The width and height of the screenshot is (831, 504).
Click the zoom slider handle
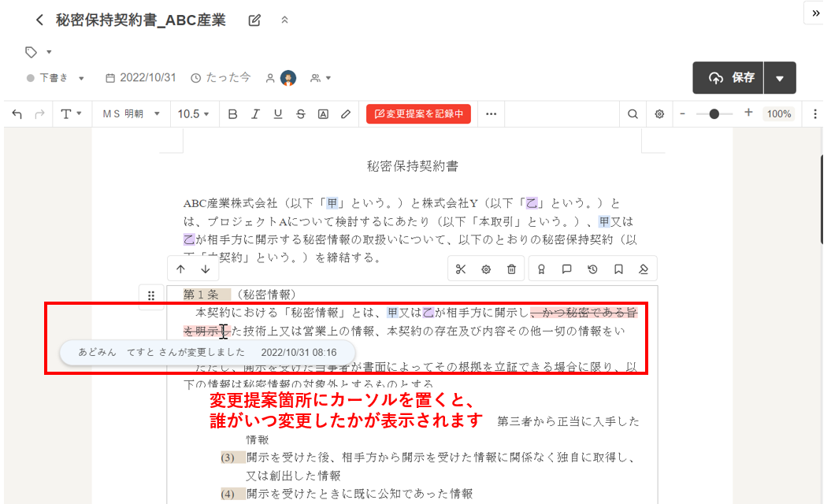(x=714, y=114)
